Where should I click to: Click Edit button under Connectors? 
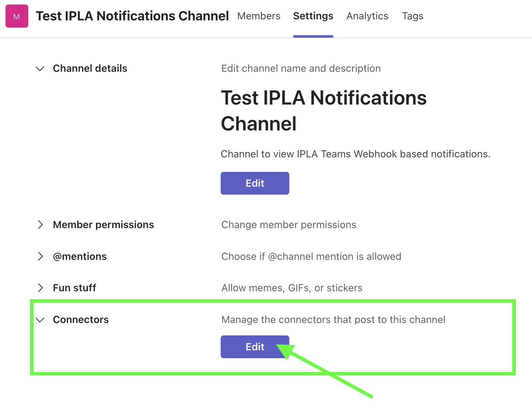point(255,347)
